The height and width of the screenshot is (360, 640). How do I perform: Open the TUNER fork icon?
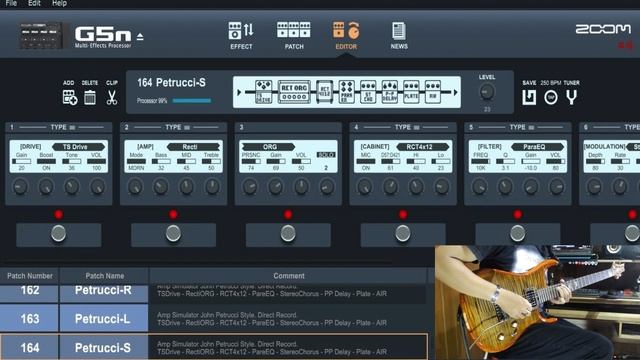(571, 98)
